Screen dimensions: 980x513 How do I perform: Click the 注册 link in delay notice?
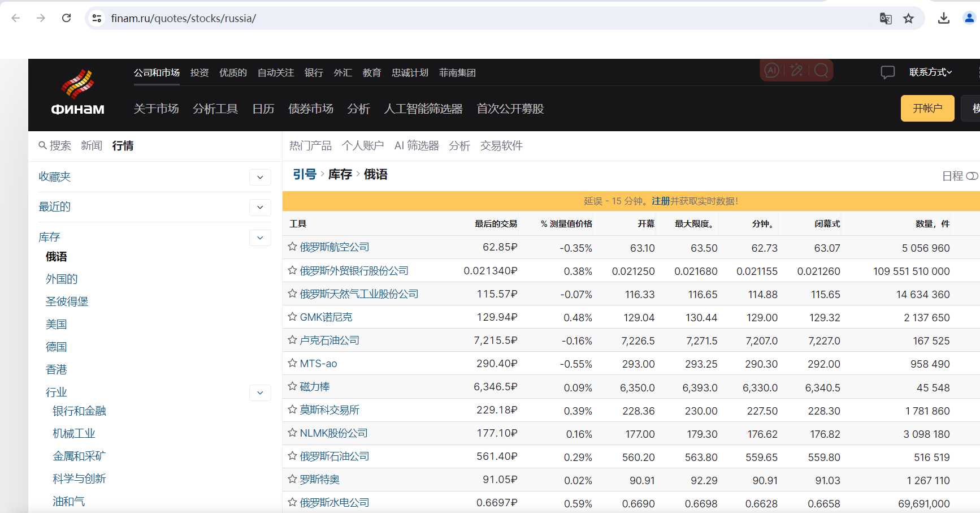point(661,201)
